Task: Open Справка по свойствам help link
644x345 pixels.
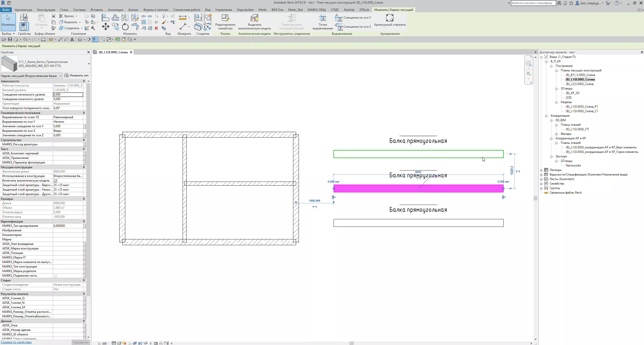Action: [x=16, y=342]
